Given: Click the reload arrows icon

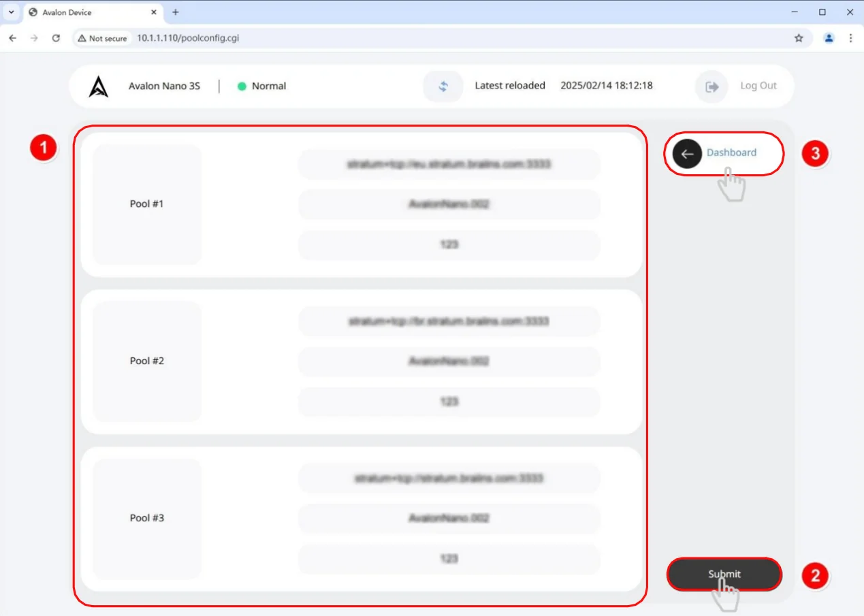Looking at the screenshot, I should click(443, 86).
